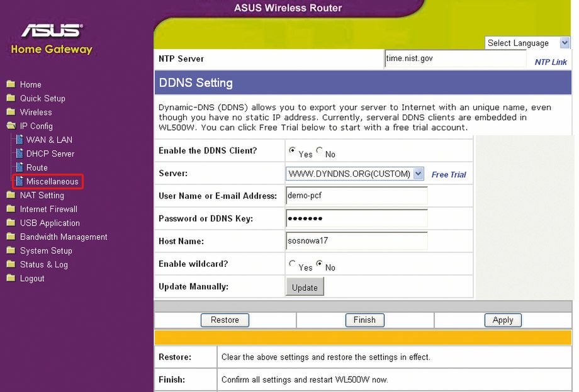Open USB Application settings
This screenshot has width=579, height=392.
tap(50, 223)
